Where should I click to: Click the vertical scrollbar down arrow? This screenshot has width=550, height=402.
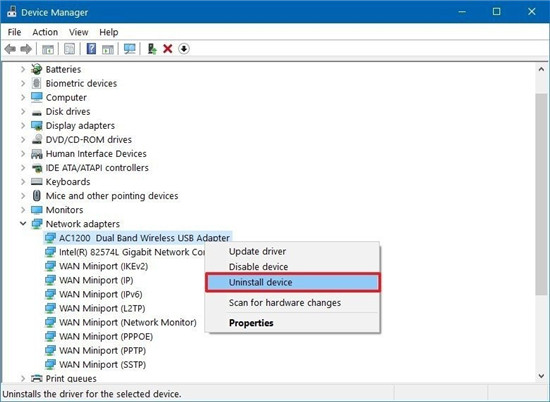[541, 376]
